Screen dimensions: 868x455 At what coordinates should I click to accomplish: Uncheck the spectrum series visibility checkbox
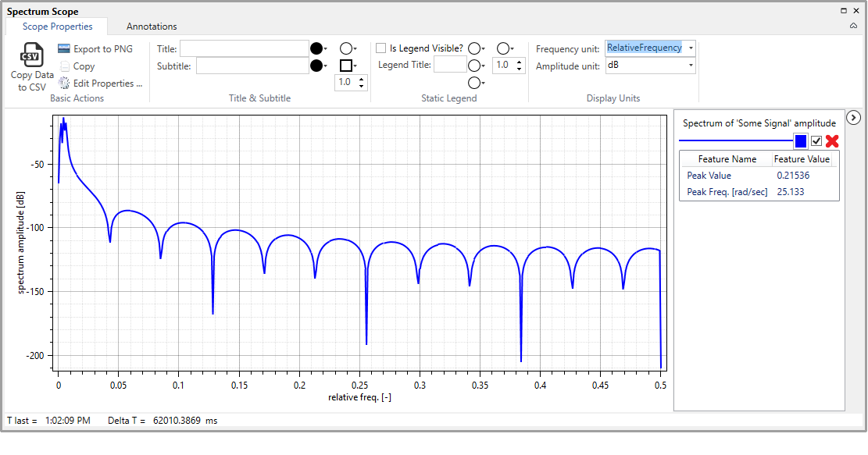(x=816, y=141)
